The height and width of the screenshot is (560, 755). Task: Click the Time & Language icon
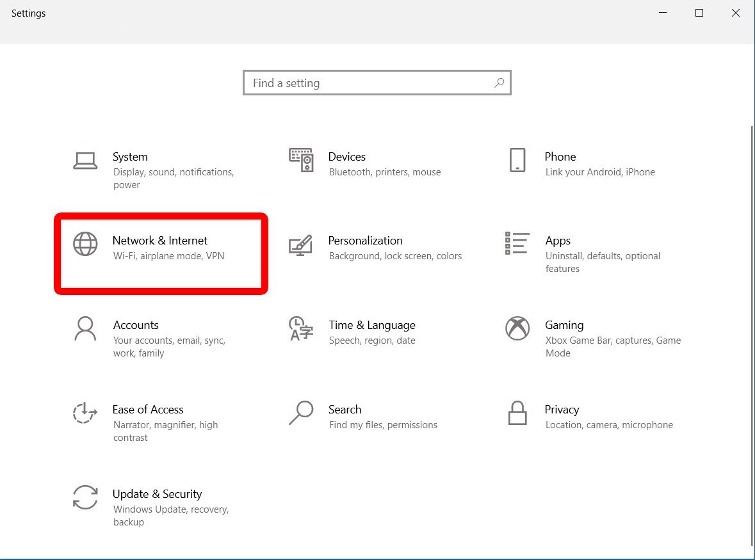coord(301,328)
